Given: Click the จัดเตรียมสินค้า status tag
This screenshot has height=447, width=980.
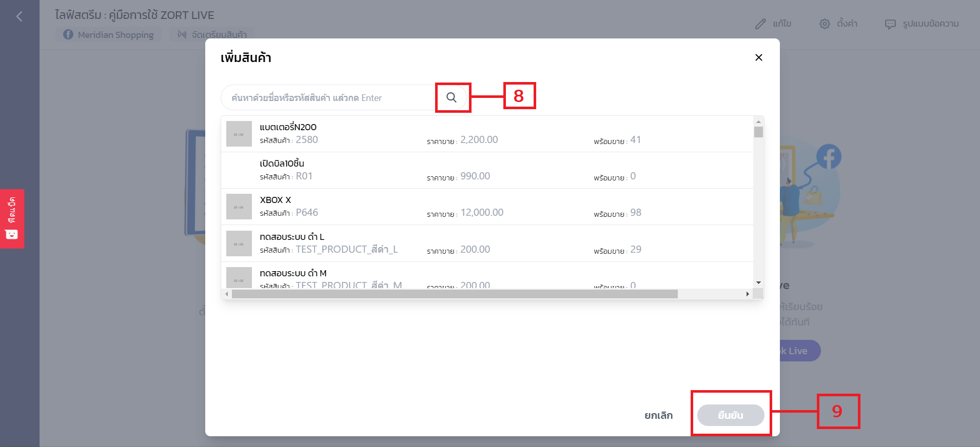Looking at the screenshot, I should 212,34.
